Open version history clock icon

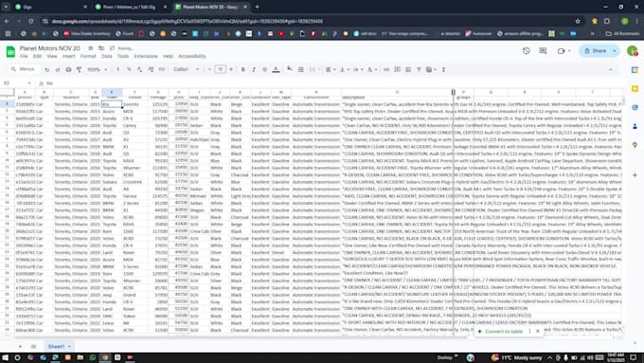pyautogui.click(x=527, y=51)
